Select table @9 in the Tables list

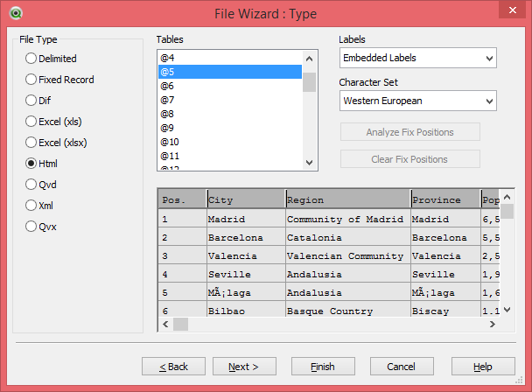(x=230, y=128)
